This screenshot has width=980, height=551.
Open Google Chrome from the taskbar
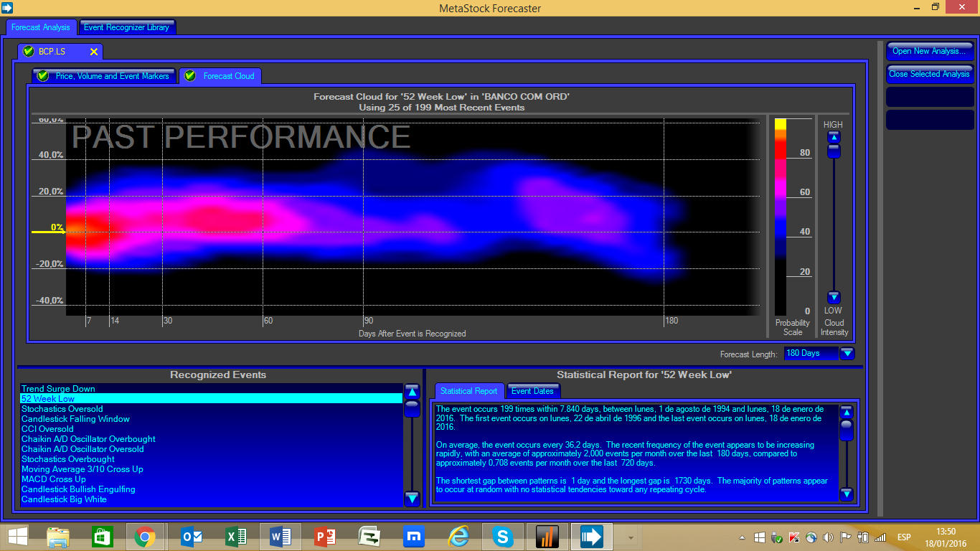coord(145,536)
